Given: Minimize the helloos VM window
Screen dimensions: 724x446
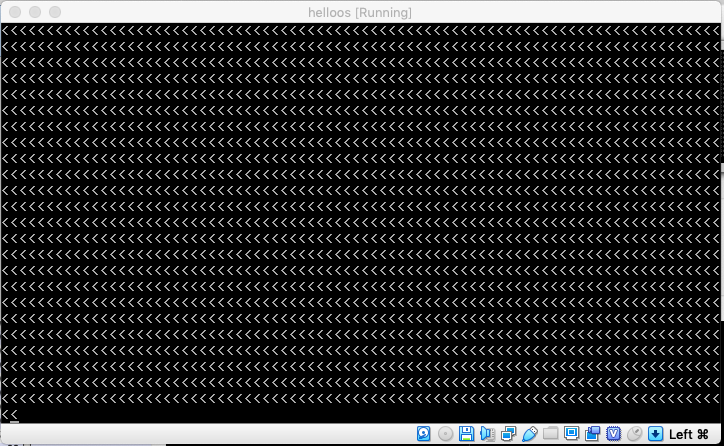Looking at the screenshot, I should pos(35,12).
